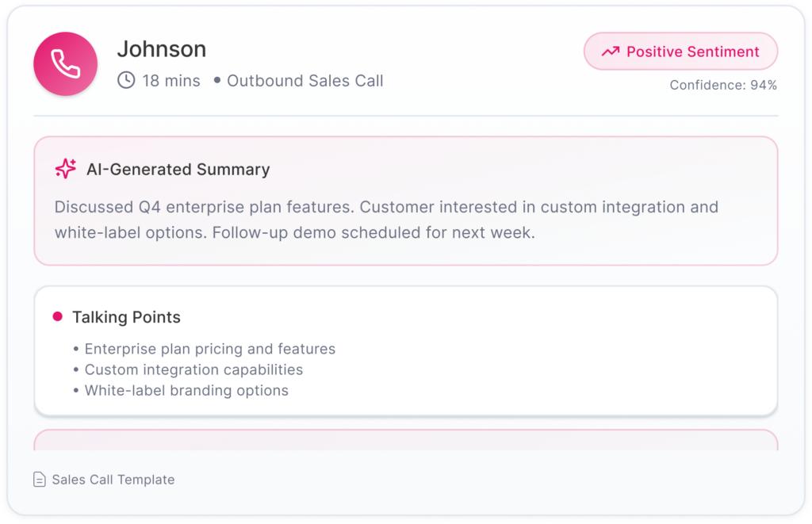
Task: Click the pink dot beside Talking Points
Action: (x=58, y=317)
